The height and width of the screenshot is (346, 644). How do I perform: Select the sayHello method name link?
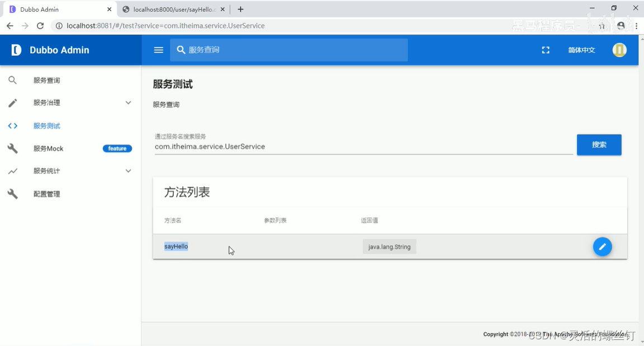176,246
